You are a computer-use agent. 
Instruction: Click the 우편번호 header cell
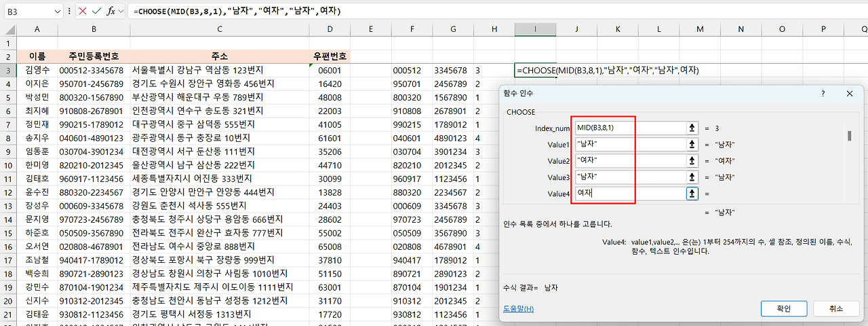(x=329, y=56)
